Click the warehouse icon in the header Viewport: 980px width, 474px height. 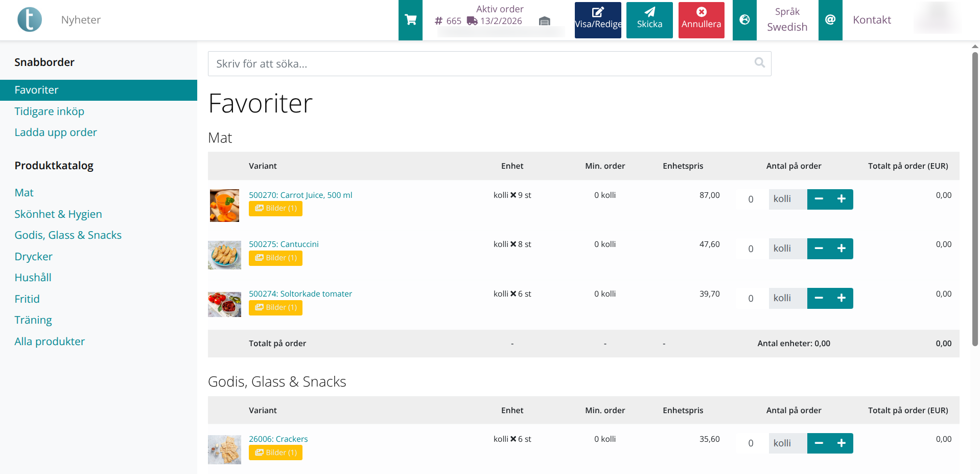pos(544,22)
